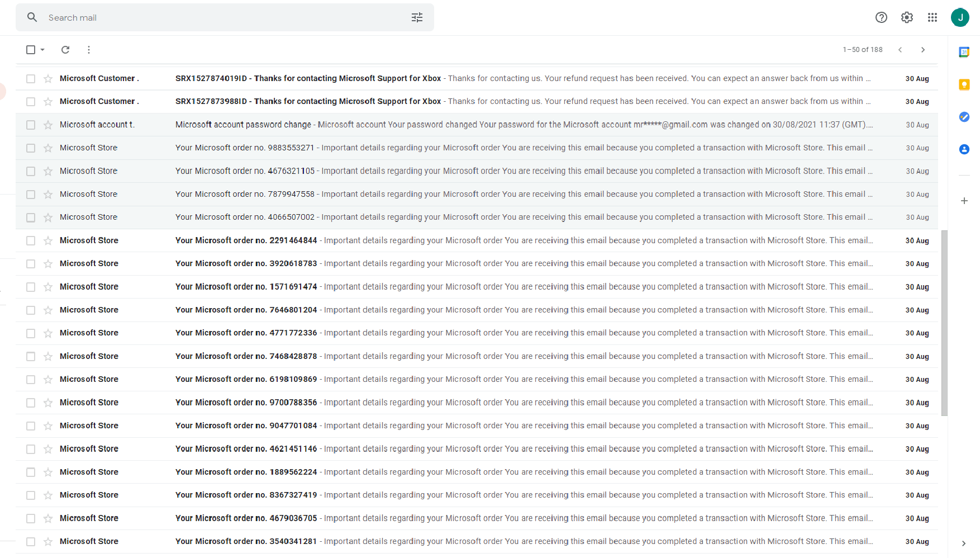Open order no. 7468428878 email
This screenshot has width=980, height=558.
click(477, 356)
